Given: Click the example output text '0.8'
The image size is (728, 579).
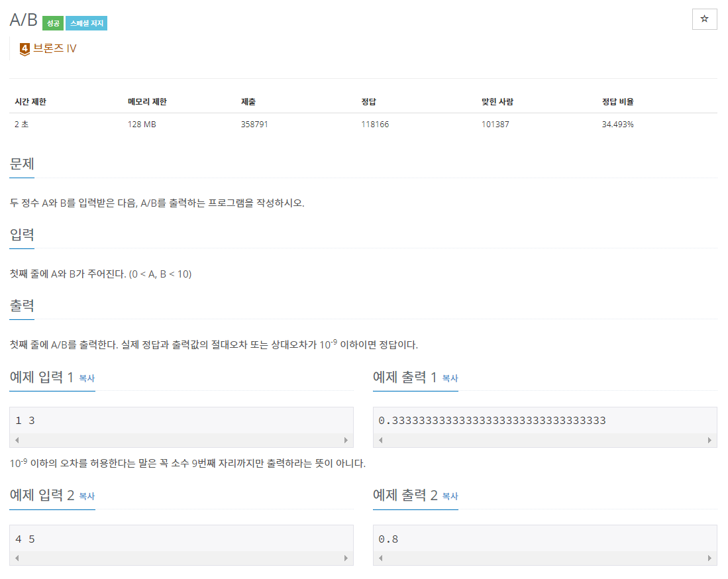Looking at the screenshot, I should pyautogui.click(x=388, y=539).
